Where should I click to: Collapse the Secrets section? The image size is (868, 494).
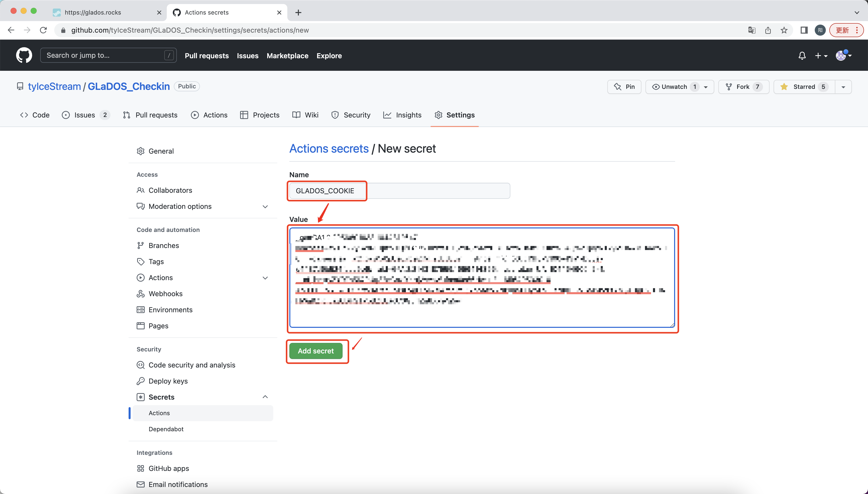point(265,397)
